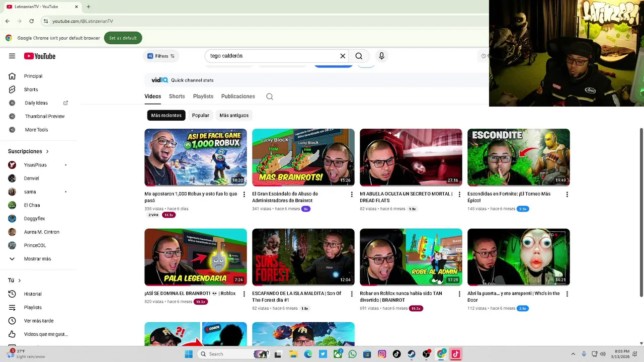Open more options for 'ESCAPANDO DE LA ISLA MALDITA' video
Screen dimensions: 644x362
point(352,294)
